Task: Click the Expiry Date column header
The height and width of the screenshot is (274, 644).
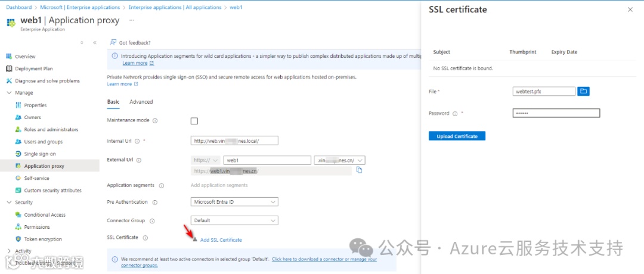Action: (564, 52)
